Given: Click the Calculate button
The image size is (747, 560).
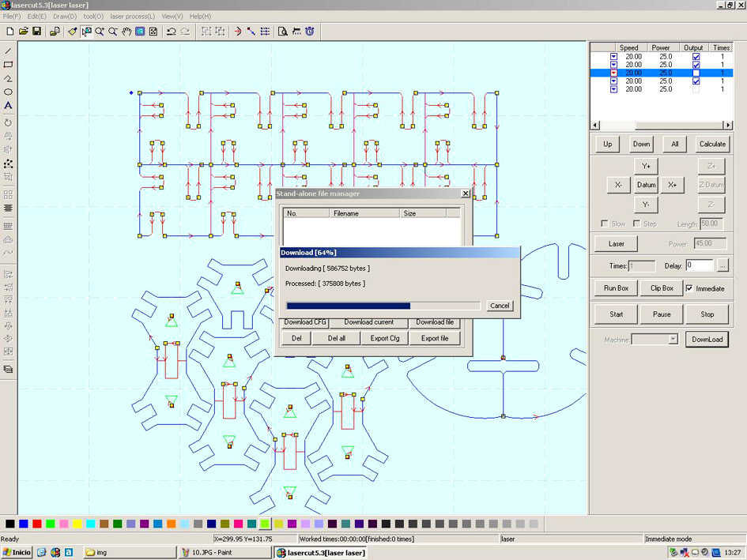Looking at the screenshot, I should (712, 144).
